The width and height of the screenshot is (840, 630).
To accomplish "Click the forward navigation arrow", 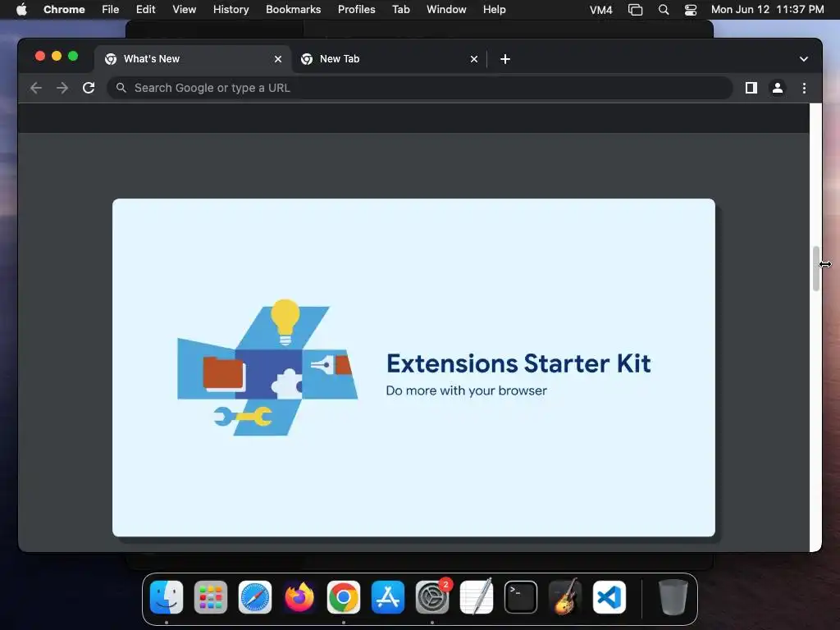I will [62, 88].
